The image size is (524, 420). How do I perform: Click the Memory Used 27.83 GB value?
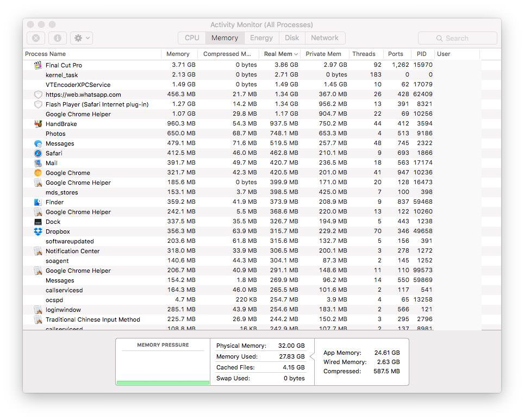(292, 356)
